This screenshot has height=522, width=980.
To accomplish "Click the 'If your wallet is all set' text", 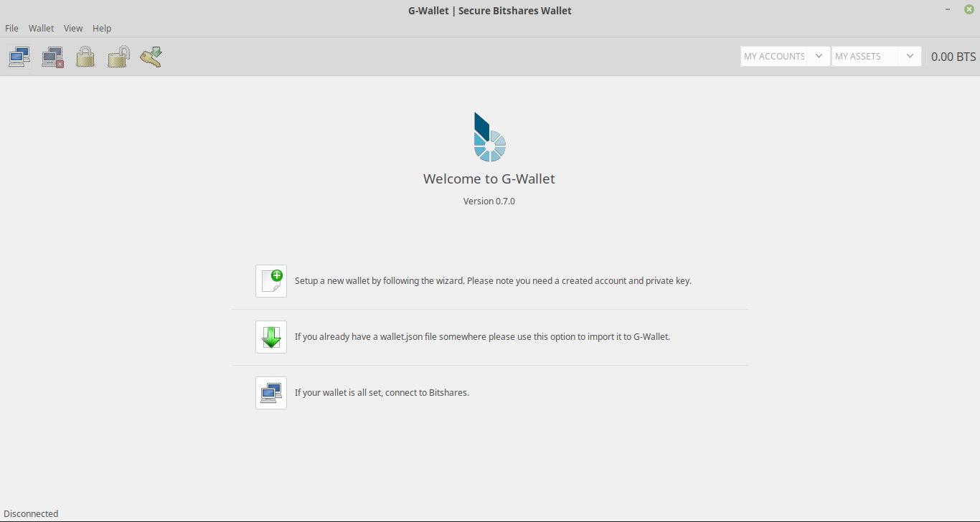I will point(382,393).
